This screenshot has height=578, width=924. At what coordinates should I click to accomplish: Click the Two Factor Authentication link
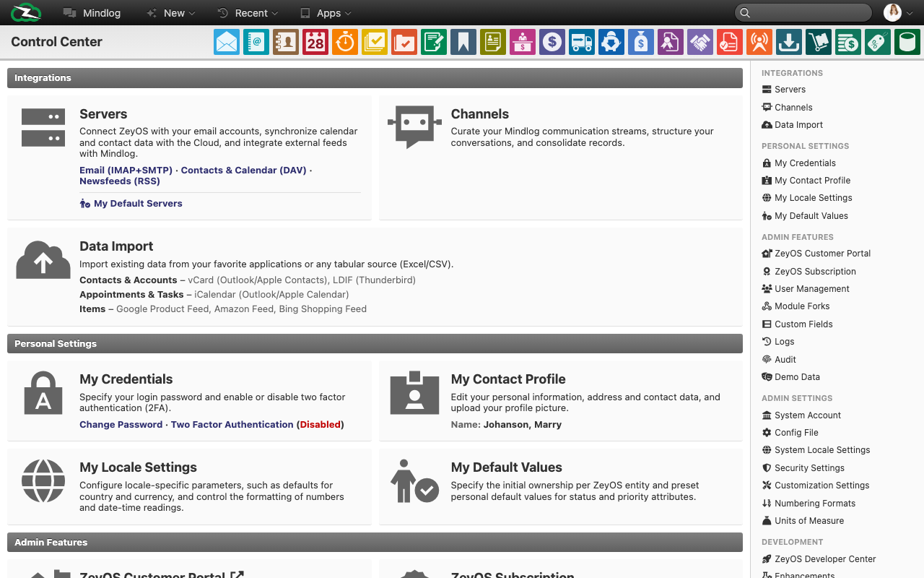pos(232,425)
